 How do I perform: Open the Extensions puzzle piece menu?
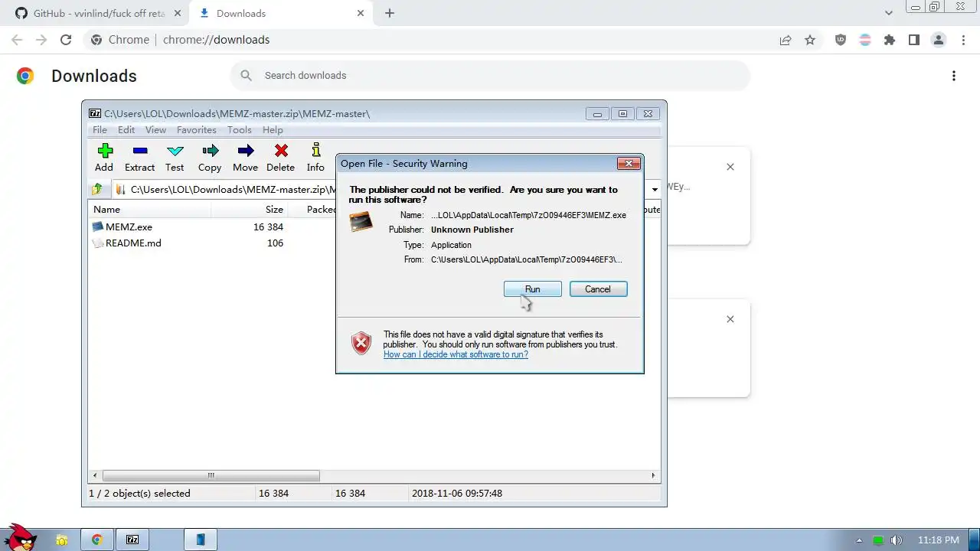click(x=890, y=40)
